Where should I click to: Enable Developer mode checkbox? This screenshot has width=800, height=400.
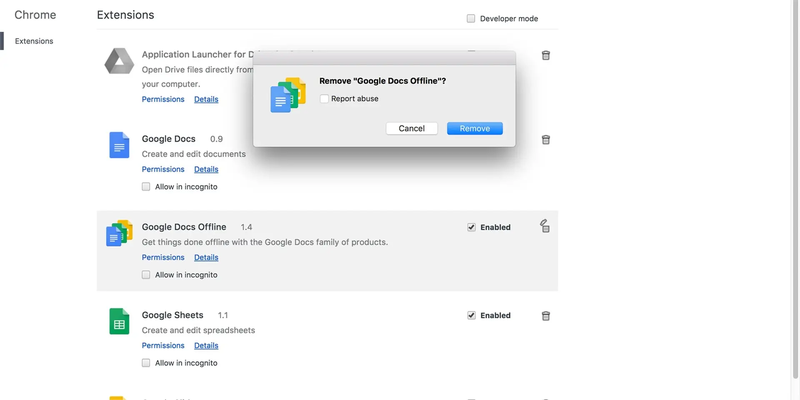[471, 18]
